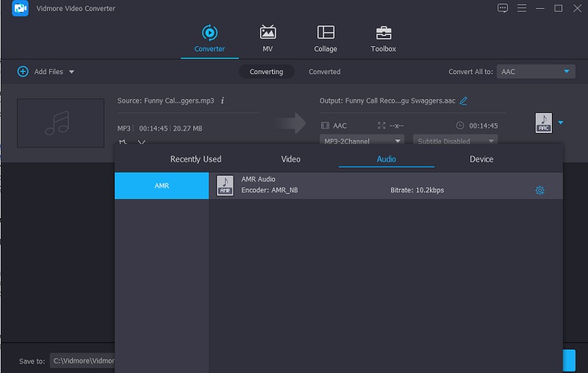The image size is (588, 373).
Task: Open the Toolbox module
Action: click(383, 39)
